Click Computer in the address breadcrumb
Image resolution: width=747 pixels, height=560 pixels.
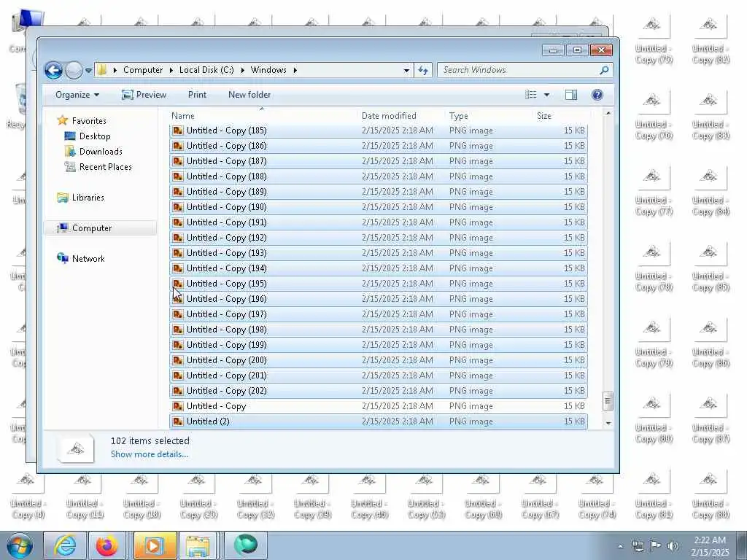coord(143,70)
